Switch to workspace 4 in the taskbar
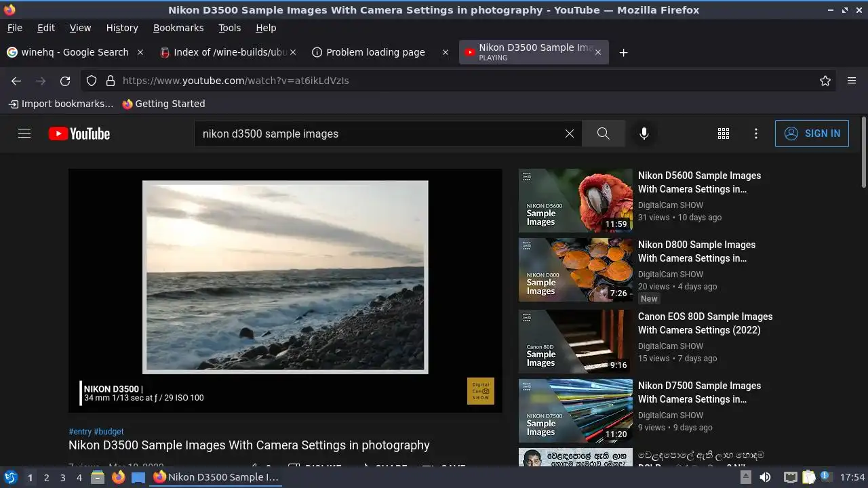The image size is (868, 488). pyautogui.click(x=79, y=478)
